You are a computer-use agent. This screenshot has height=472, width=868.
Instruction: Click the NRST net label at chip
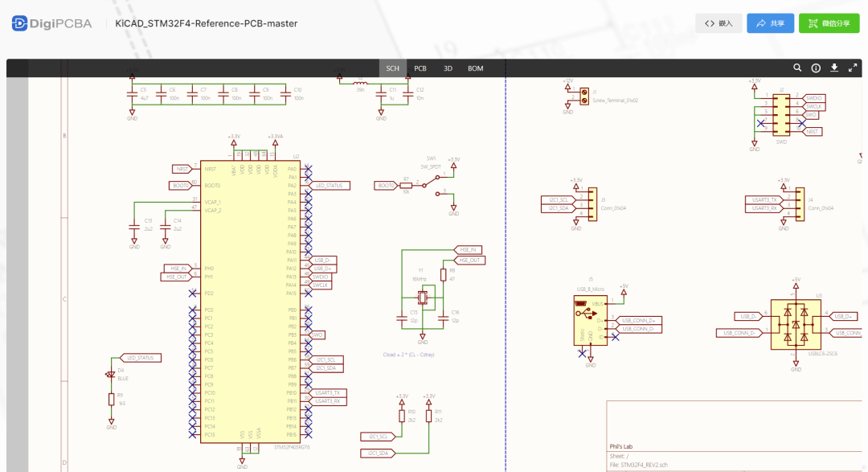pos(182,169)
